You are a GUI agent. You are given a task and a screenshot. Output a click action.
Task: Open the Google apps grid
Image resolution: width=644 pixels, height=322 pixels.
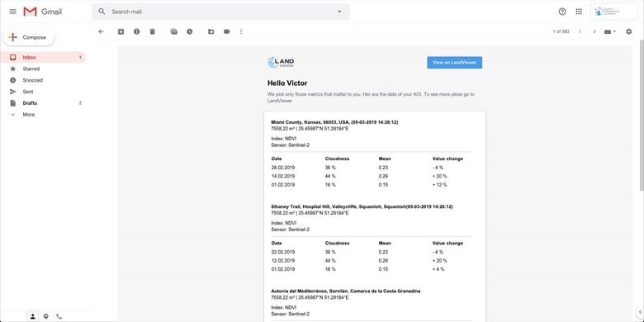(579, 12)
